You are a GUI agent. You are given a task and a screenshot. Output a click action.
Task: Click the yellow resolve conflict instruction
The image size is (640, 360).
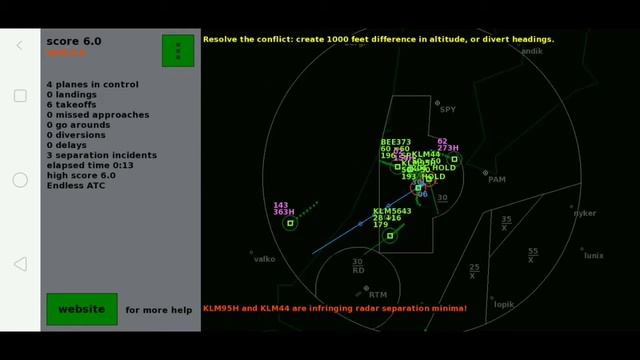point(378,39)
